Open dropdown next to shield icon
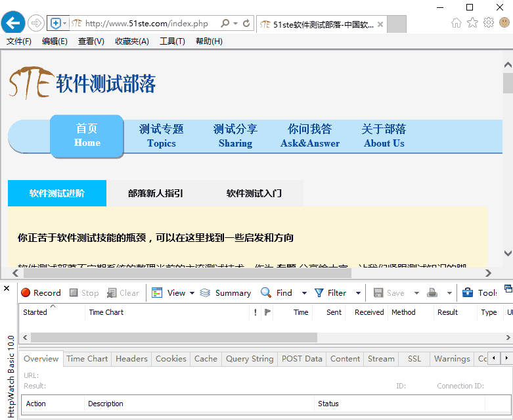This screenshot has height=420, width=513. (x=65, y=23)
